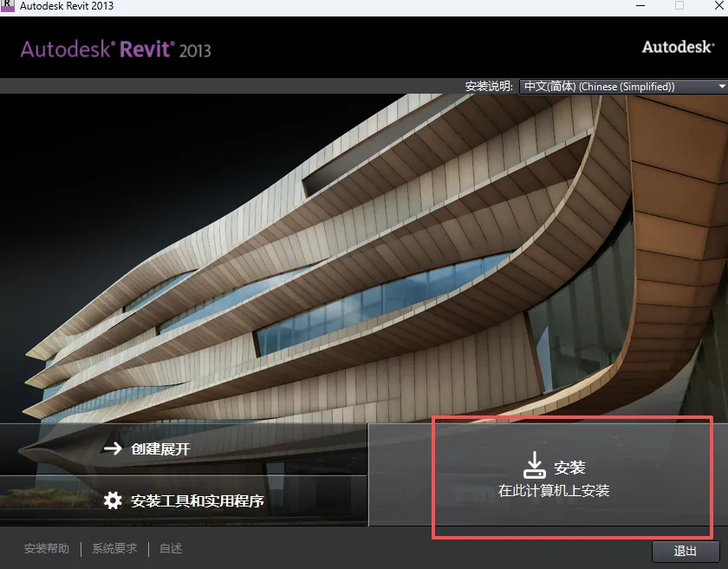This screenshot has height=569, width=728.
Task: Click the 安装 label to start installation
Action: pos(569,468)
